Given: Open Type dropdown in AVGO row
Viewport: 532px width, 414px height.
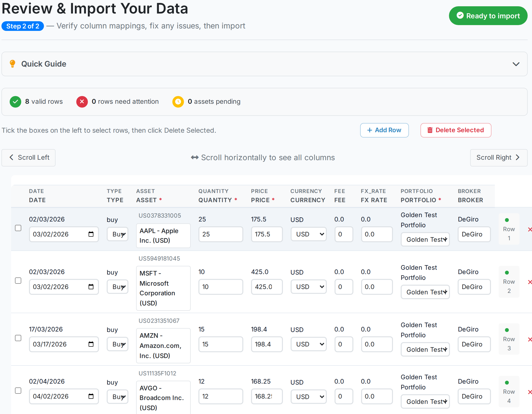Looking at the screenshot, I should click(x=117, y=397).
